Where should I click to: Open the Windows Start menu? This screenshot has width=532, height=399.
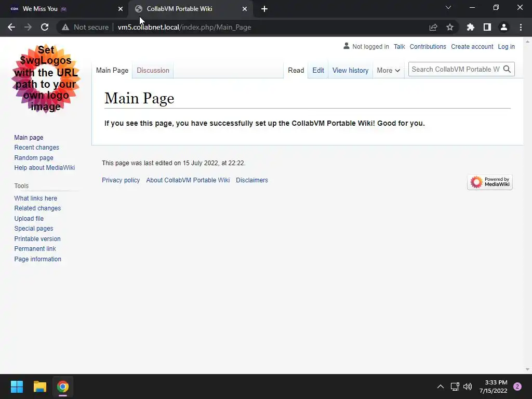[x=17, y=387]
